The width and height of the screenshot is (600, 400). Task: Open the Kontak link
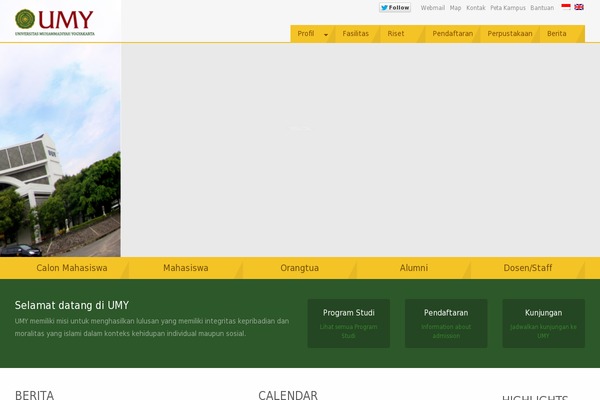(x=476, y=8)
